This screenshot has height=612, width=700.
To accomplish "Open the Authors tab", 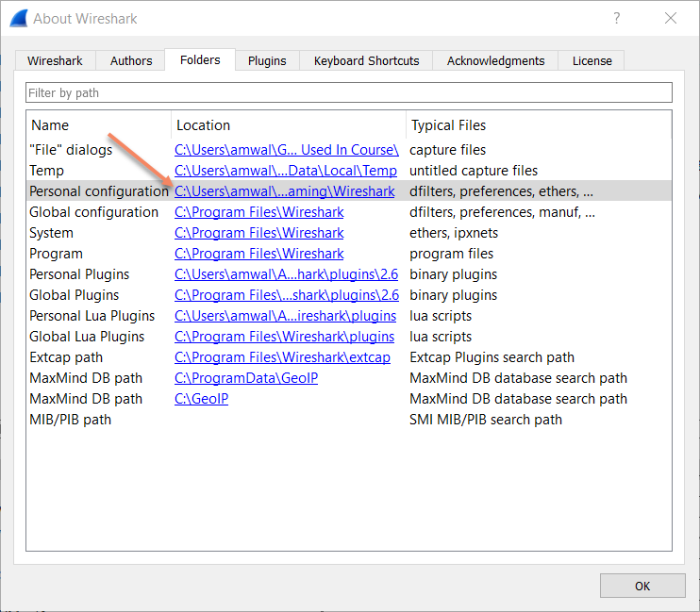I will 131,60.
